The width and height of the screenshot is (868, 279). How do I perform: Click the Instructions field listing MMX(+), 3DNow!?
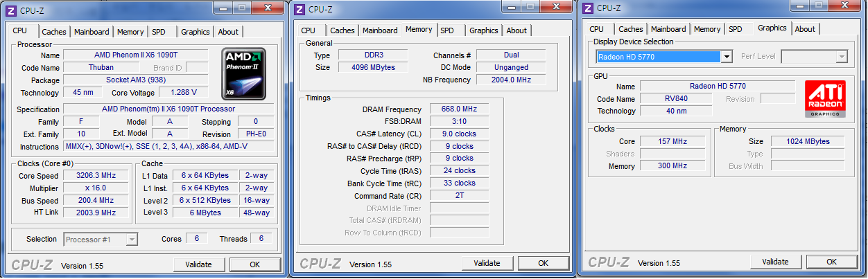coord(168,147)
